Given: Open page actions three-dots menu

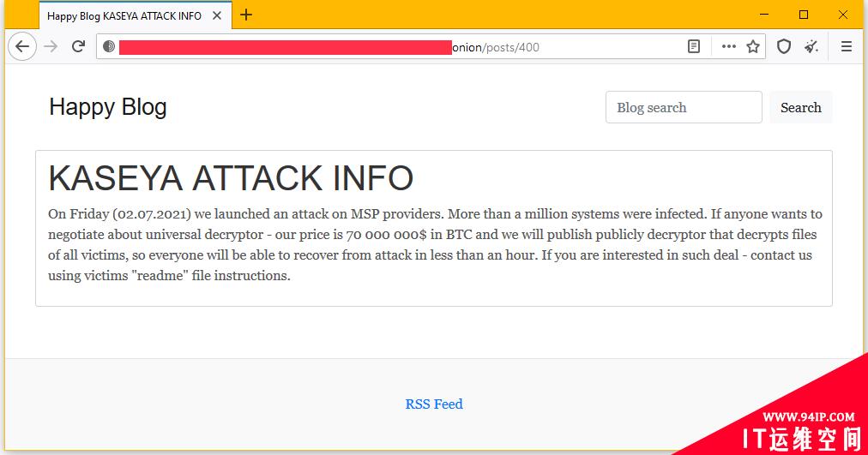Looking at the screenshot, I should 728,46.
